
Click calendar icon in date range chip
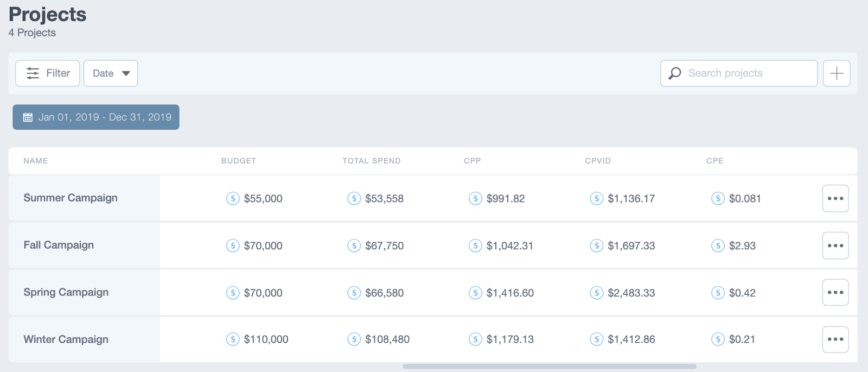tap(28, 117)
